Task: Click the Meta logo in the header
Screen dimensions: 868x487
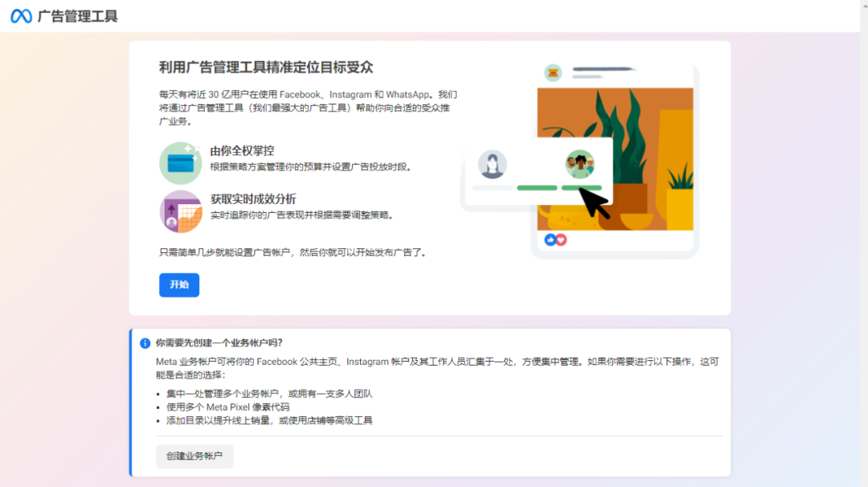Action: pyautogui.click(x=22, y=16)
